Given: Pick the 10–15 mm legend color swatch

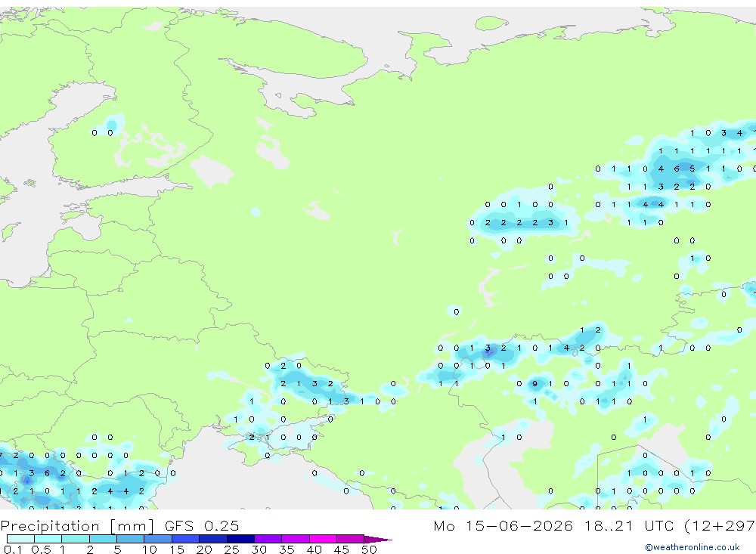Looking at the screenshot, I should click(158, 539).
